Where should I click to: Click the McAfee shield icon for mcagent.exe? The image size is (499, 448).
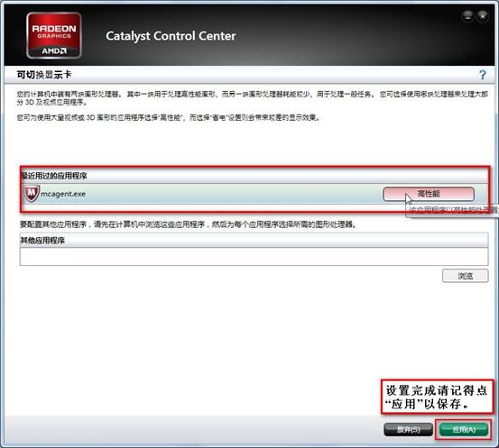(x=32, y=193)
